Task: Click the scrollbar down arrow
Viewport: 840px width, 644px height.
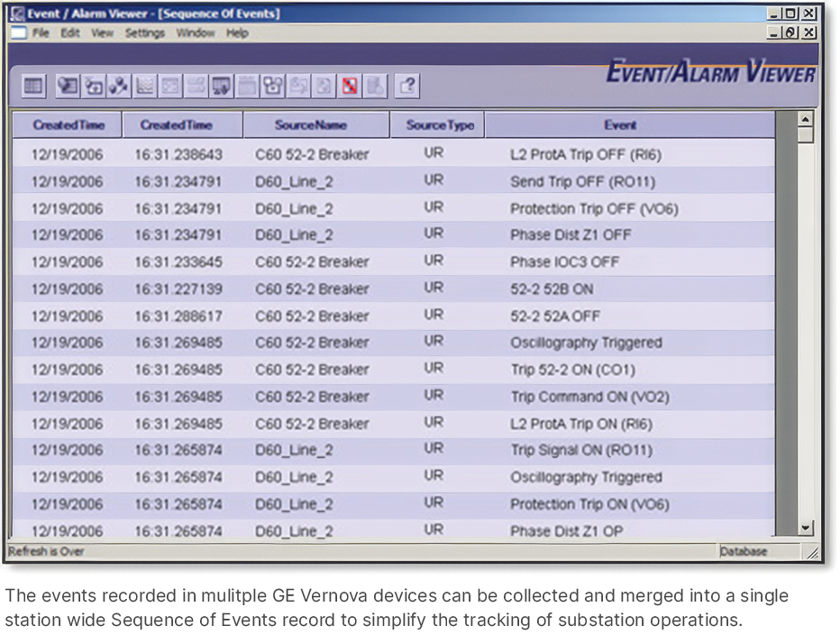Action: pyautogui.click(x=805, y=528)
